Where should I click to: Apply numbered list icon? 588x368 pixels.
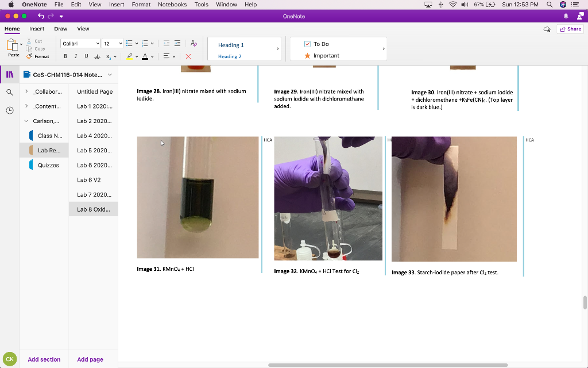[x=145, y=44]
